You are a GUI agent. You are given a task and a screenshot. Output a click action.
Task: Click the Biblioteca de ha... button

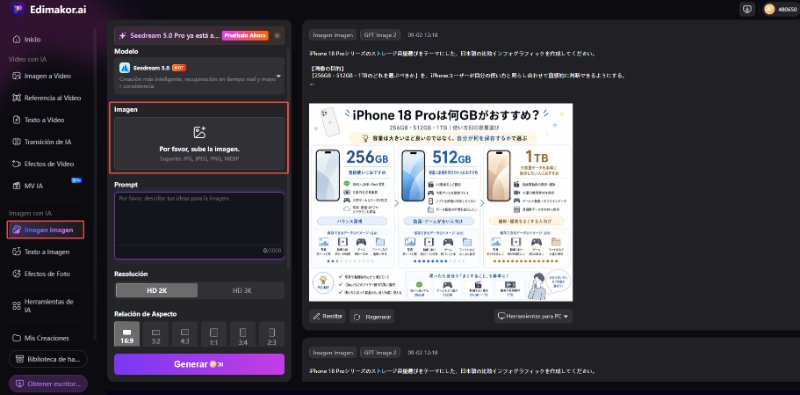(48, 359)
